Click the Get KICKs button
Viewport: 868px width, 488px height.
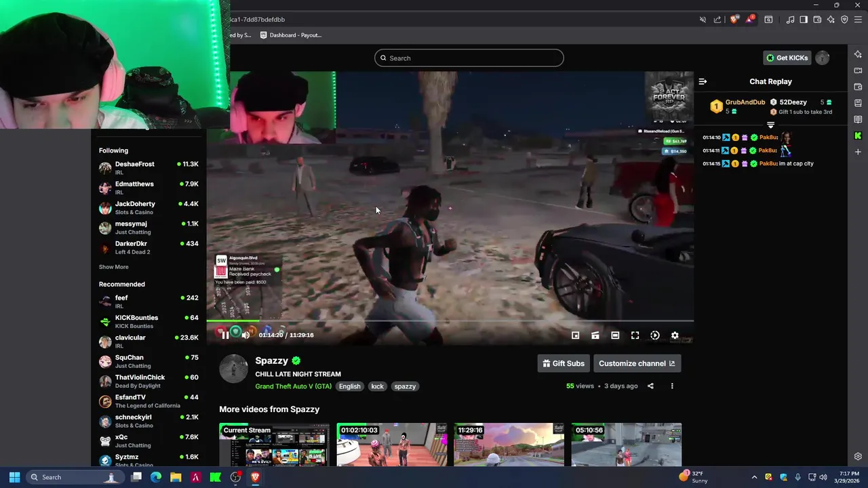pyautogui.click(x=787, y=58)
